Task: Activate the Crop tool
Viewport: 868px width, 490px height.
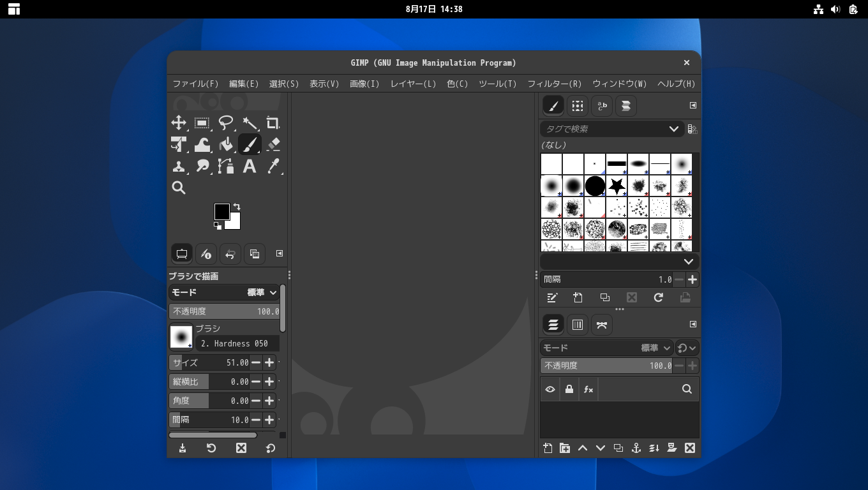Action: 273,122
